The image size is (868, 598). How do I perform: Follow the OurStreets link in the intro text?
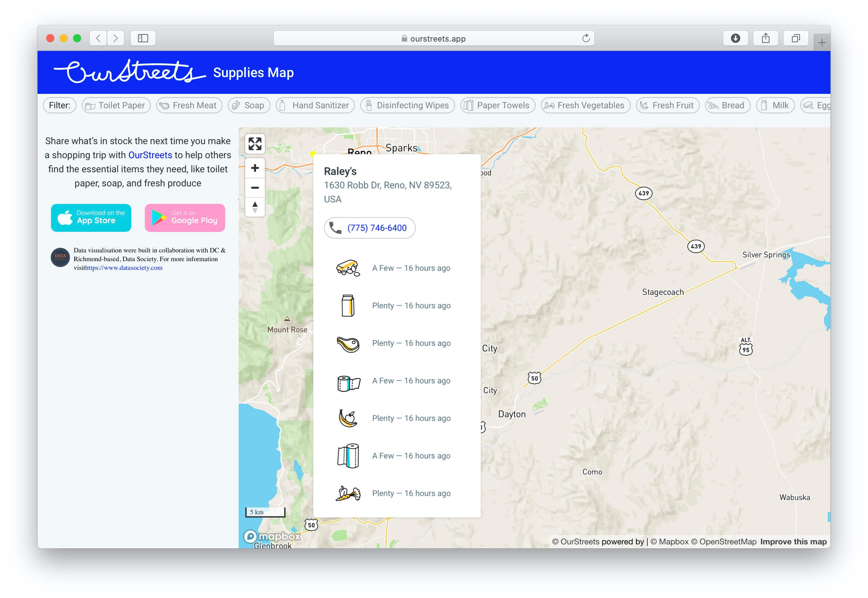[150, 155]
